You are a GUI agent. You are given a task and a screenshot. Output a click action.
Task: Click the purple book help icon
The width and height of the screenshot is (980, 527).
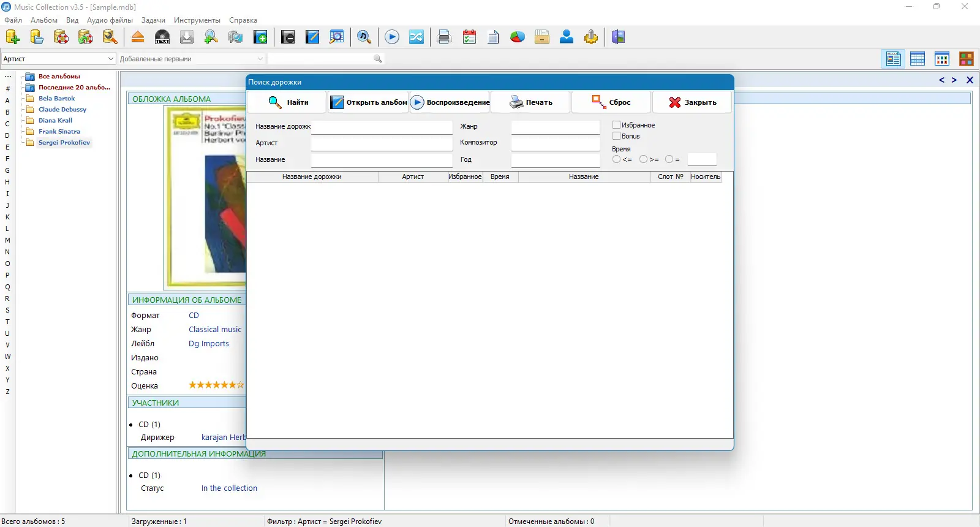619,37
